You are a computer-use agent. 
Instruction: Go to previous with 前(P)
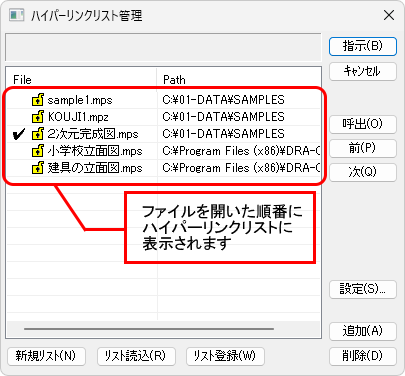pyautogui.click(x=363, y=148)
